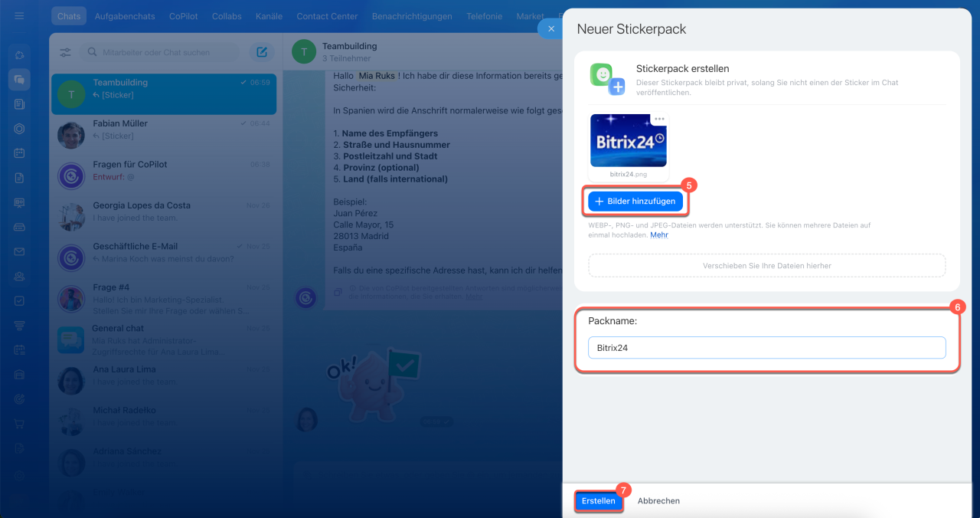This screenshot has height=518, width=980.
Task: Select the bitrix24.png sticker thumbnail
Action: [629, 140]
